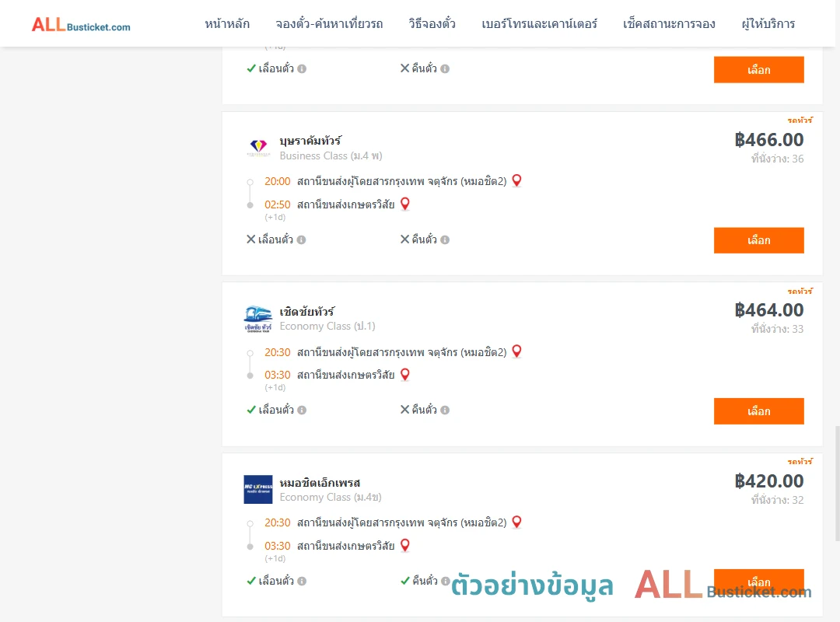This screenshot has width=840, height=622.
Task: Show map pin for หมอชิตเอ็กเพรส 20:30 departure station
Action: 517,521
